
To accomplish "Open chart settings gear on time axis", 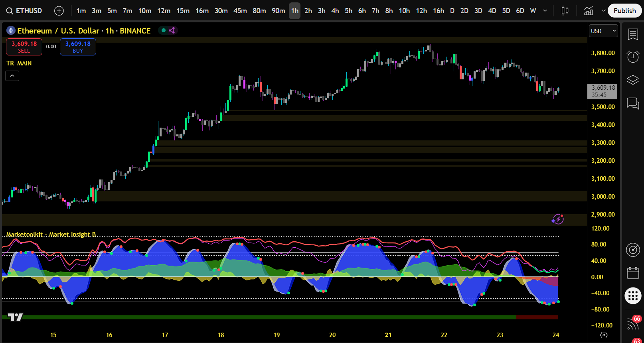I will point(604,335).
